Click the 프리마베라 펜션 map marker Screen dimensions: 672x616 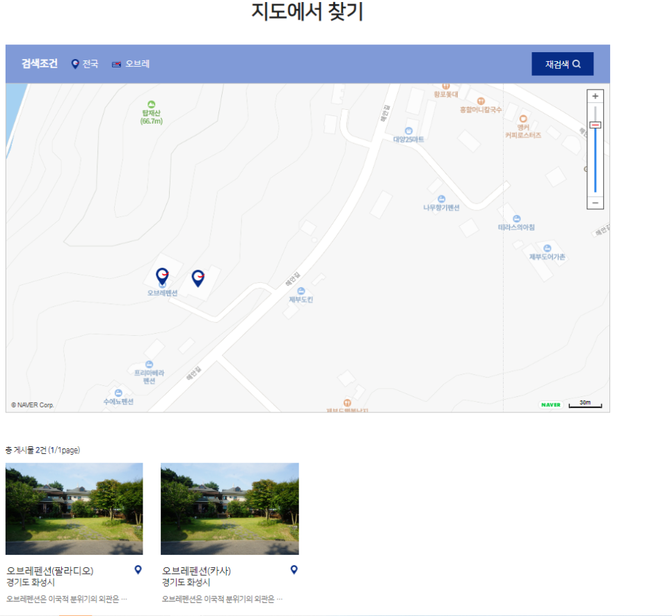149,364
